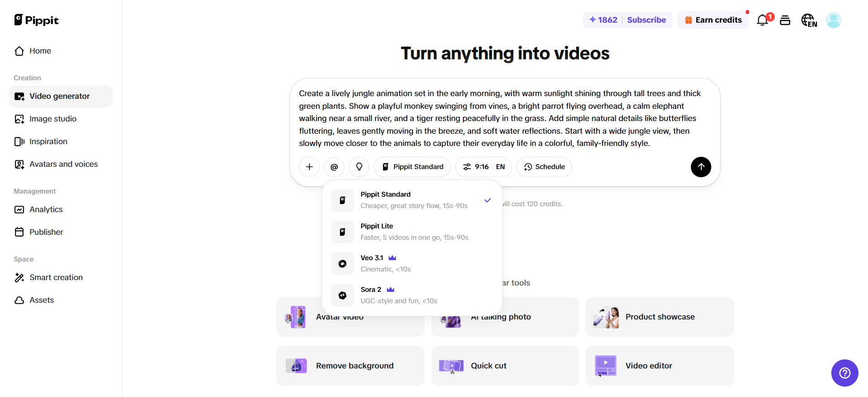
Task: Open Quick cut tool
Action: [x=505, y=366]
